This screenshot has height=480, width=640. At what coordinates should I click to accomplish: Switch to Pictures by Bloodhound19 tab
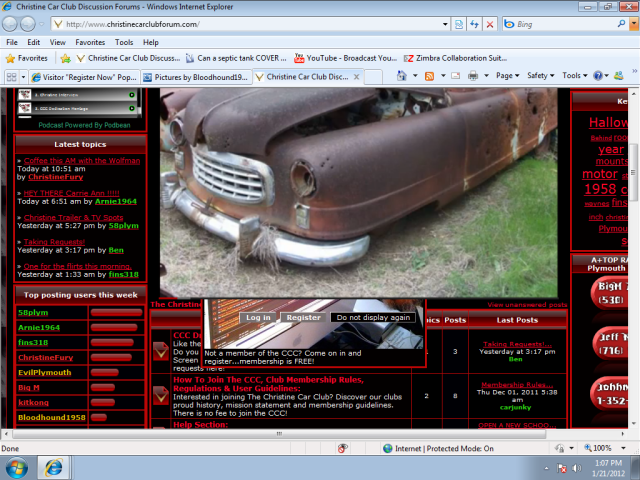197,77
